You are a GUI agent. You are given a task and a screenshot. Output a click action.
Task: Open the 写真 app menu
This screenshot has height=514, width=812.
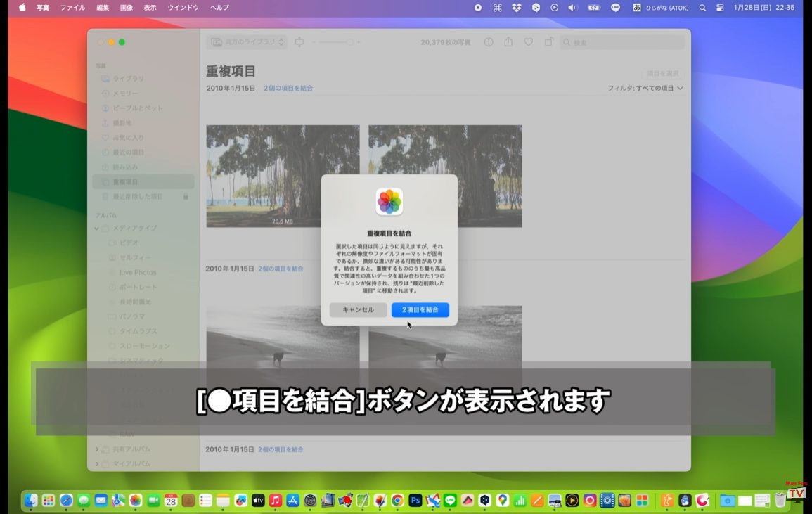click(x=43, y=8)
